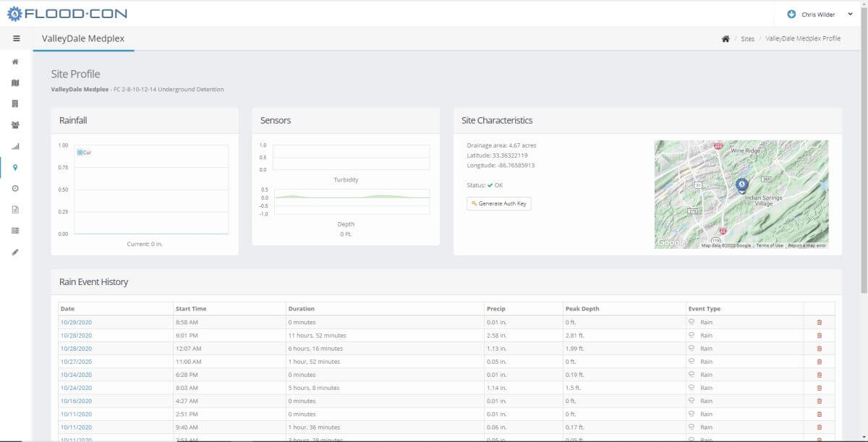Viewport: 868px width, 442px height.
Task: Delete the 10/28/2020 6:01 PM rain event
Action: [819, 335]
